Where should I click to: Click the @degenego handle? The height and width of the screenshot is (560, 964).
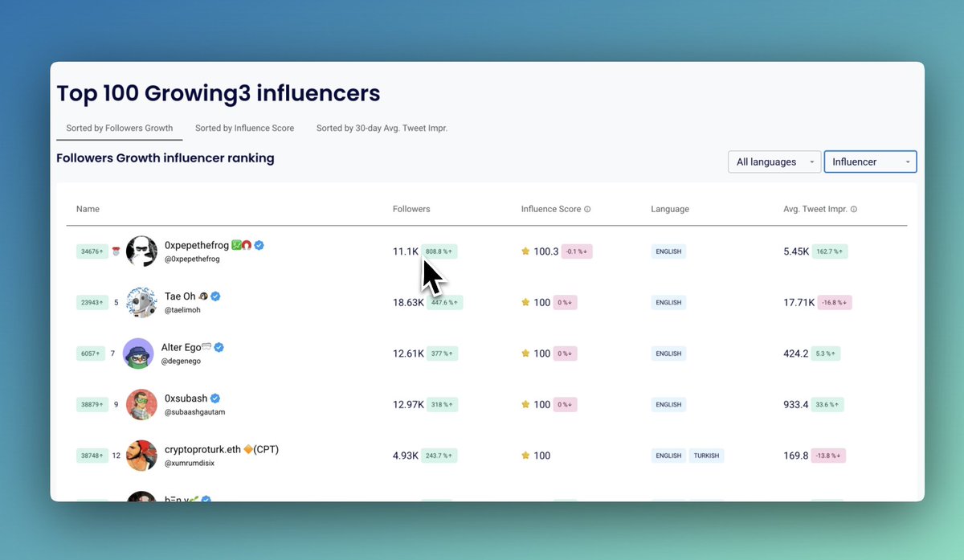[181, 362]
